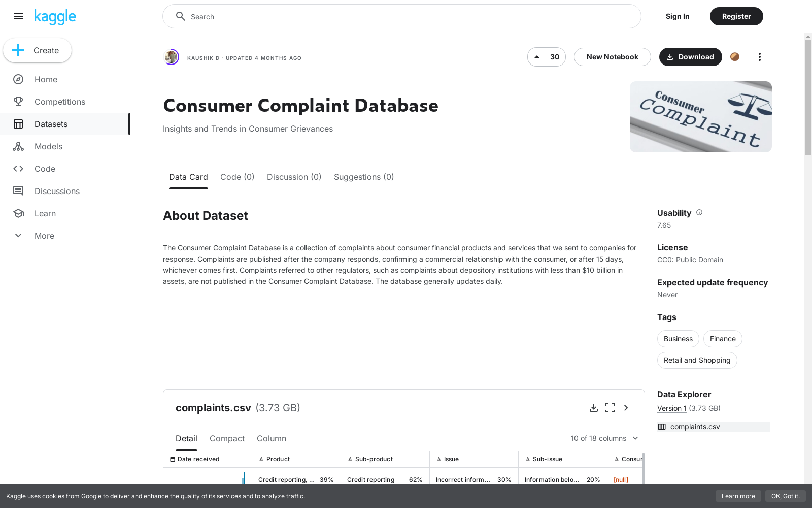Open Discussions from the sidebar
Viewport: 812px width, 508px height.
tap(57, 191)
